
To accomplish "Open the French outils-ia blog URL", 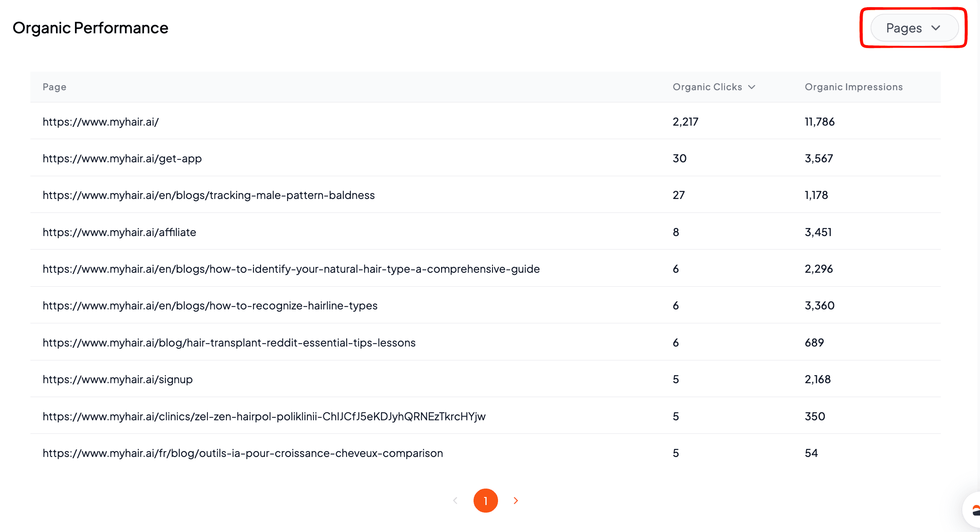I will coord(243,453).
